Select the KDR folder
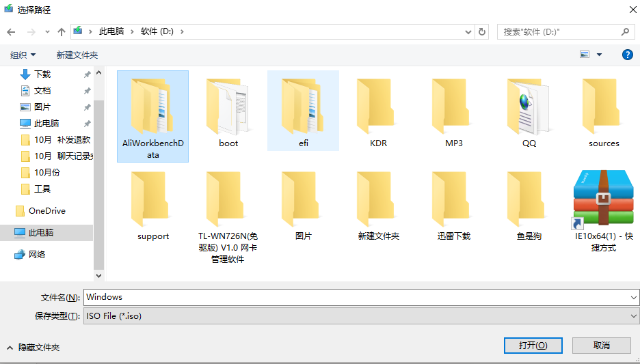640x364 pixels. click(378, 111)
